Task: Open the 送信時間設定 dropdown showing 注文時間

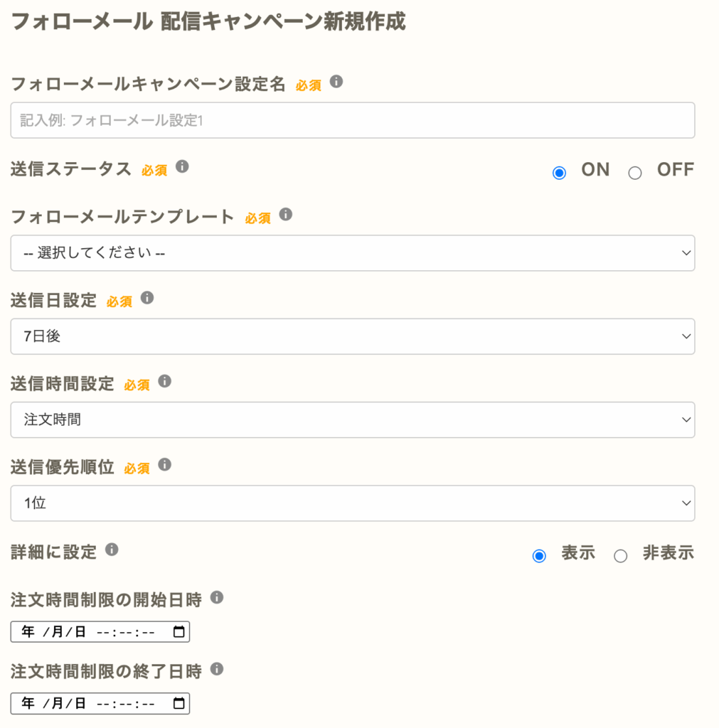Action: point(352,419)
